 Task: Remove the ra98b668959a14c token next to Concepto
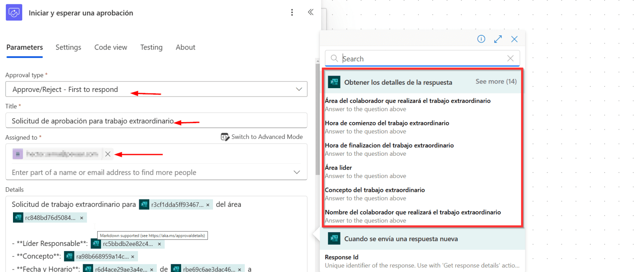(x=132, y=256)
